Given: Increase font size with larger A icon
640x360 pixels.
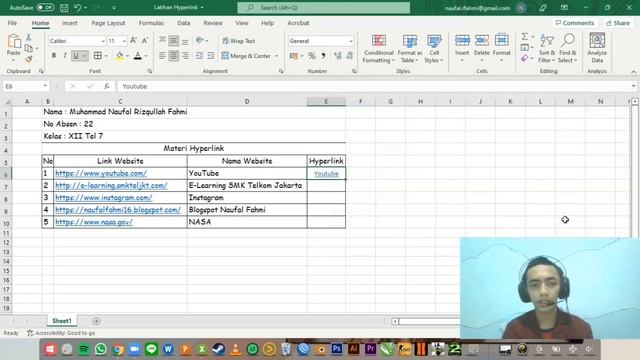Looking at the screenshot, I should click(133, 40).
